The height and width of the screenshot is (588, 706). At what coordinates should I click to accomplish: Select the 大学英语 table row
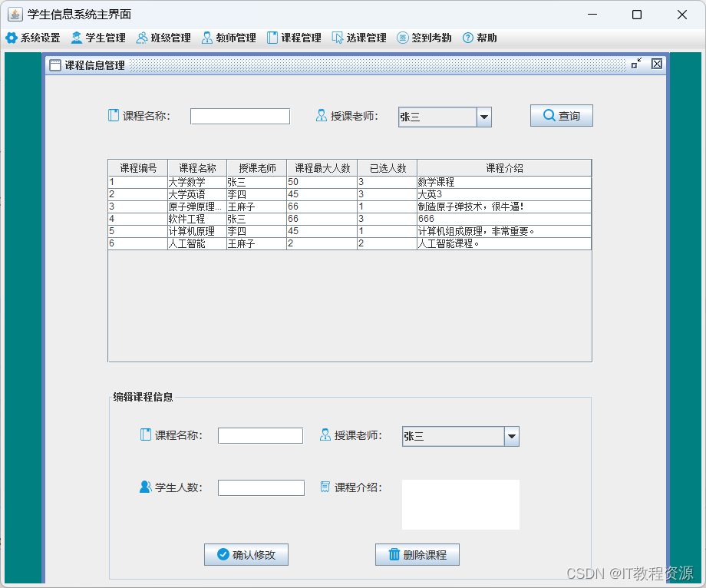pyautogui.click(x=350, y=194)
